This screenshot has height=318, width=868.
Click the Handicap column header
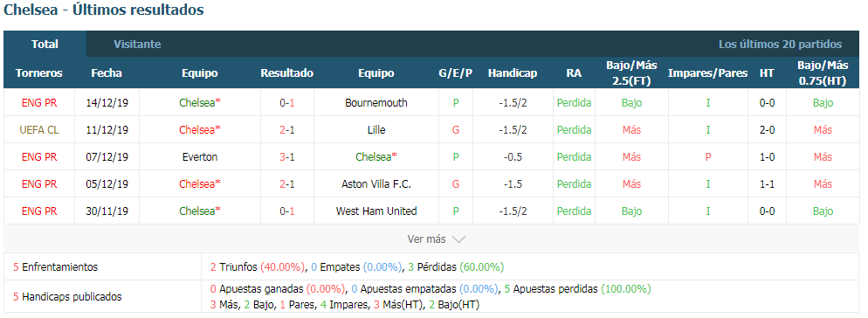click(x=513, y=73)
